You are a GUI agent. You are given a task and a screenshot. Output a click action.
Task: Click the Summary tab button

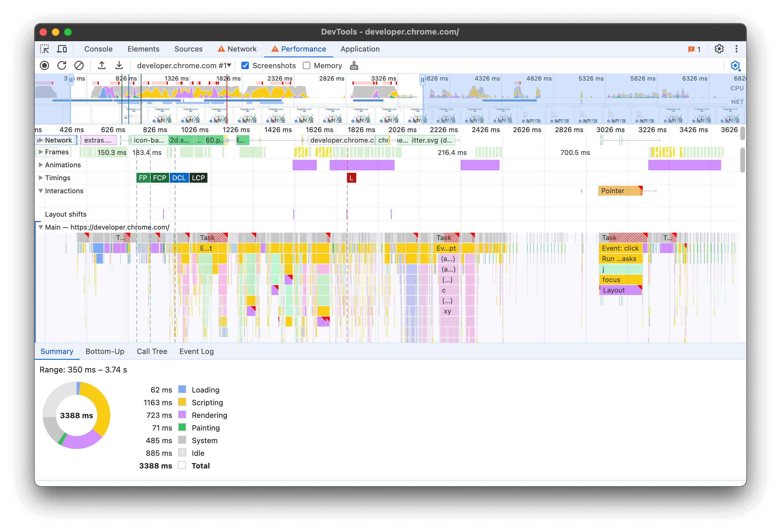(x=56, y=351)
